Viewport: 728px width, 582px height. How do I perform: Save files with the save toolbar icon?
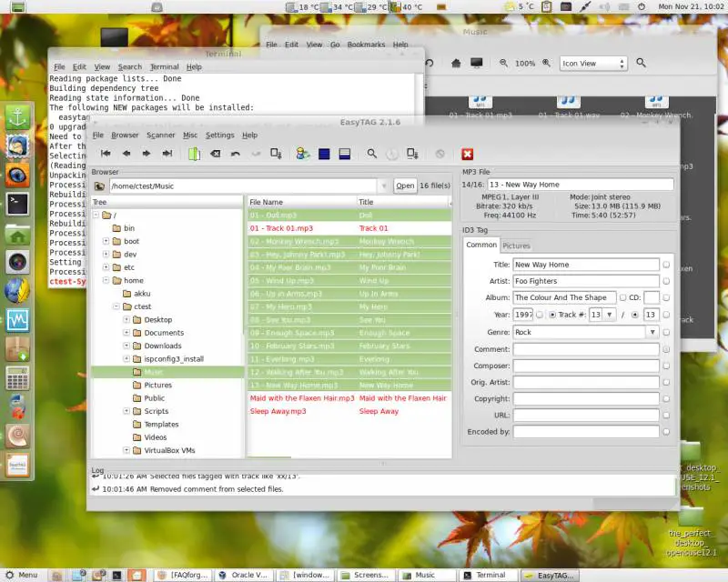pos(277,154)
